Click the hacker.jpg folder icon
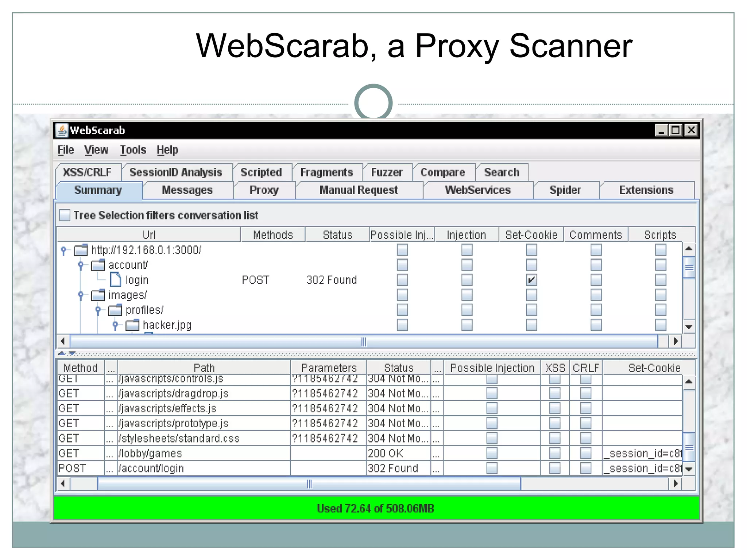 [x=132, y=325]
